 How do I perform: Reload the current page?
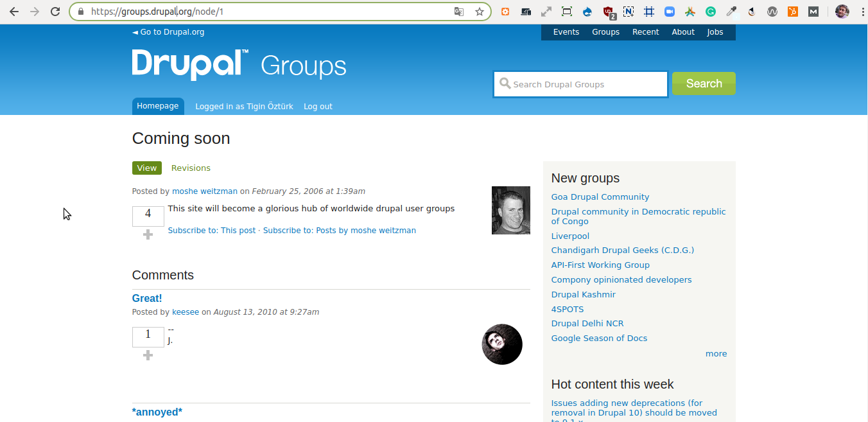point(55,12)
